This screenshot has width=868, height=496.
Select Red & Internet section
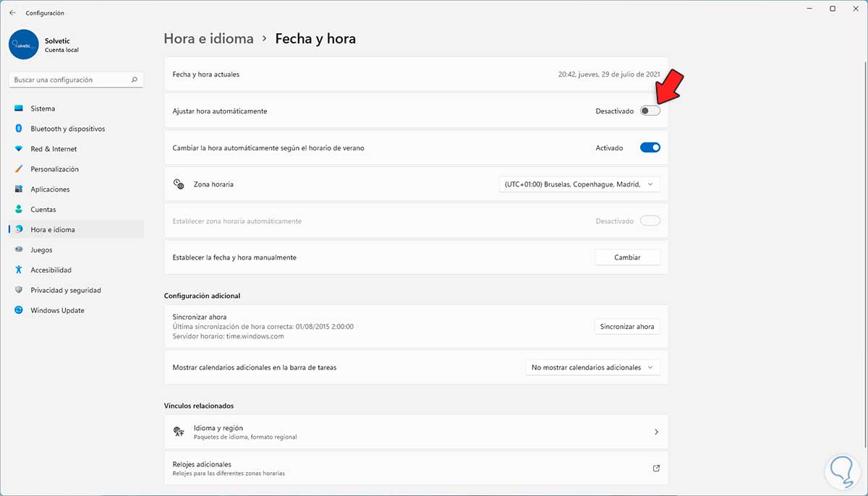click(x=76, y=149)
